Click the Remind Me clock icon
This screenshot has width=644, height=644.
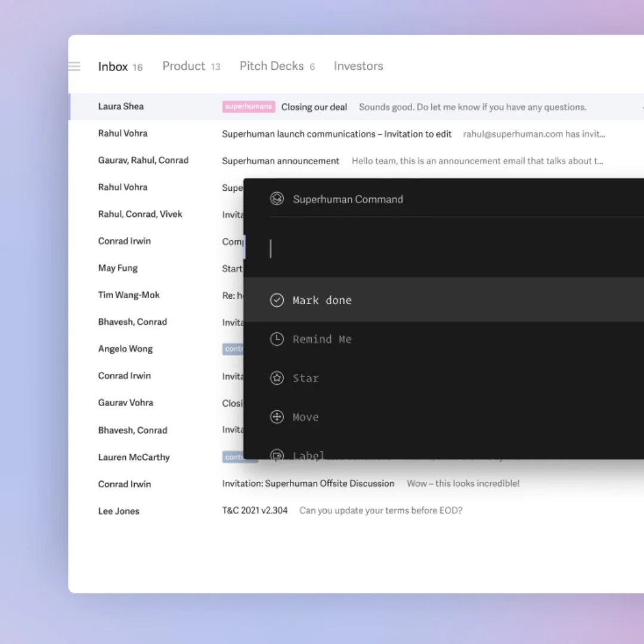pos(277,339)
